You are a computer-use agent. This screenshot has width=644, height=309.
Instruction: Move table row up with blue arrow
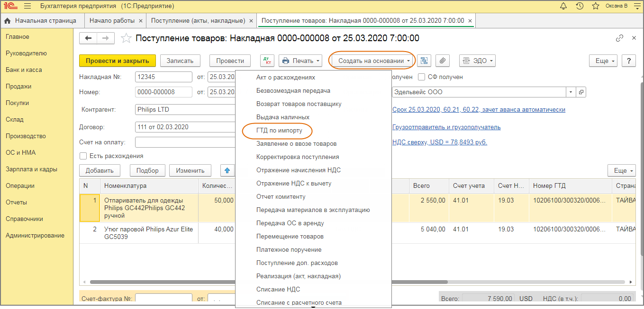228,170
